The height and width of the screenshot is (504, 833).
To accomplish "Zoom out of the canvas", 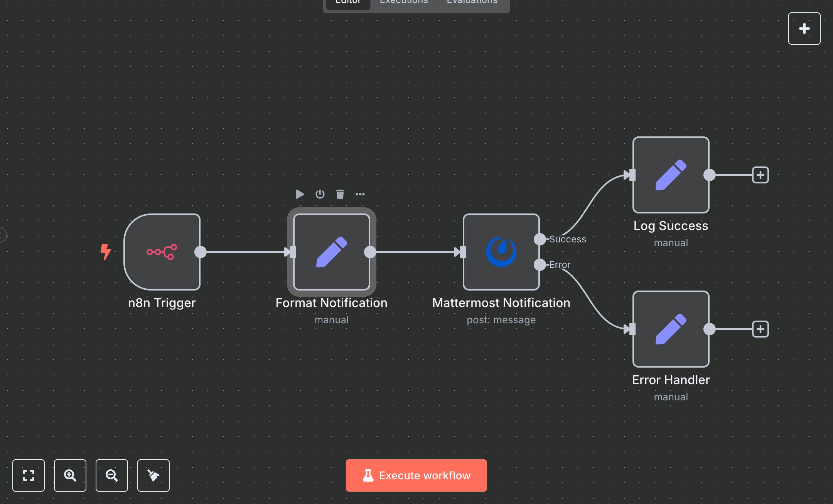I will (111, 475).
